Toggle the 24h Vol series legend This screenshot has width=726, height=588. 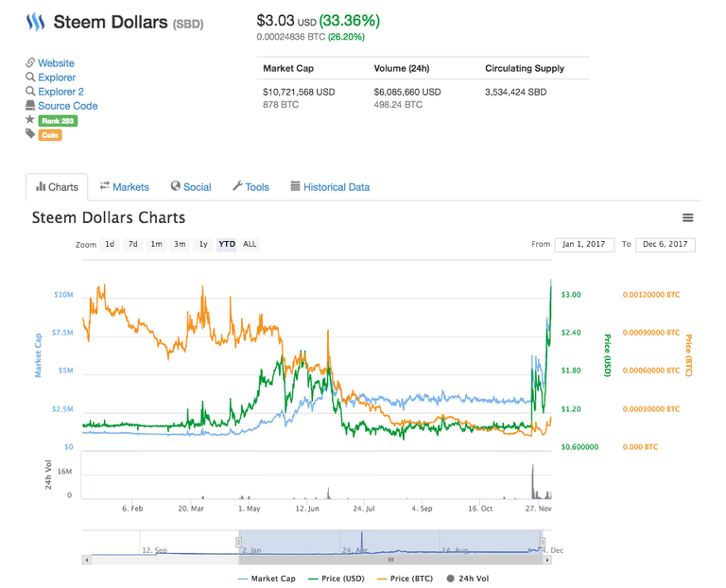(x=468, y=579)
